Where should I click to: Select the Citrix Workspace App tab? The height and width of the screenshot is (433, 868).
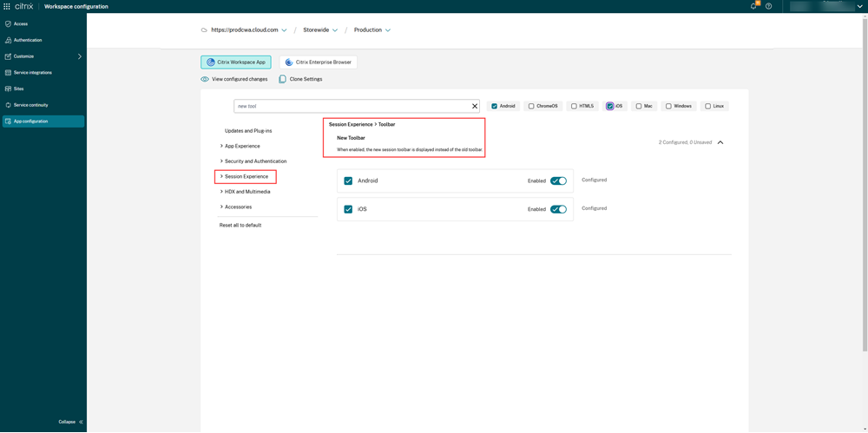[236, 62]
